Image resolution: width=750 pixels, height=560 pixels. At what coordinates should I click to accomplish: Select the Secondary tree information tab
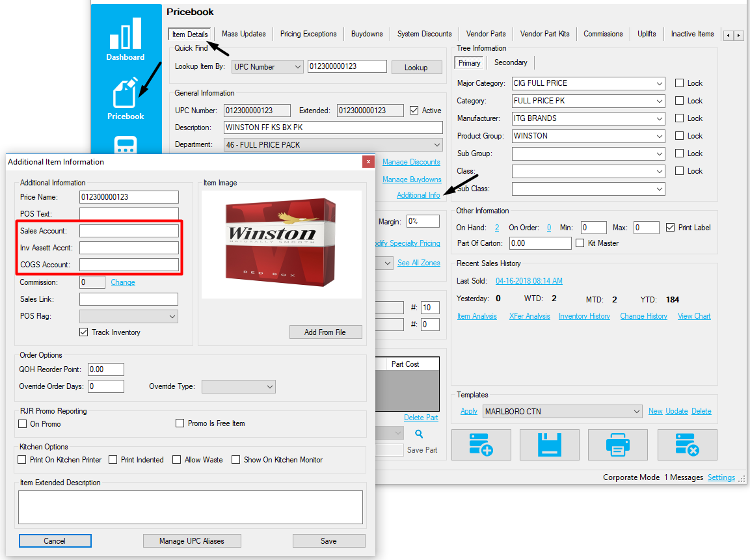pos(511,62)
